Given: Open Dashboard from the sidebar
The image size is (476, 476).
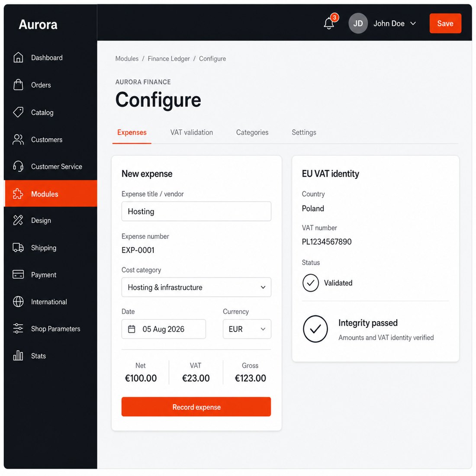Looking at the screenshot, I should [x=51, y=58].
